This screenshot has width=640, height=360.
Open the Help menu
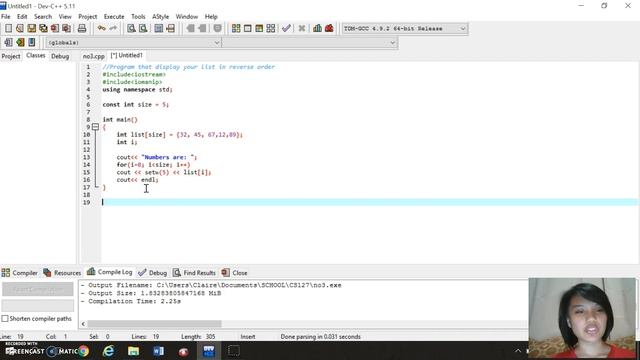(x=211, y=17)
